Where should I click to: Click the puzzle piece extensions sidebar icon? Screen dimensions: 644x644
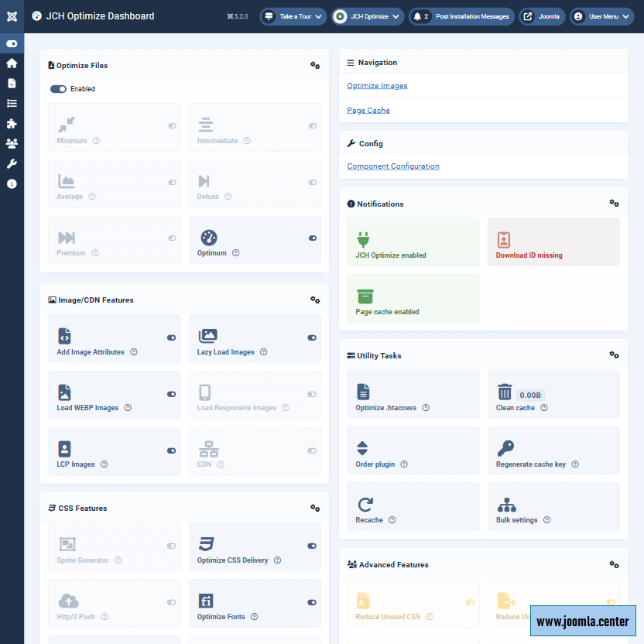[x=12, y=123]
